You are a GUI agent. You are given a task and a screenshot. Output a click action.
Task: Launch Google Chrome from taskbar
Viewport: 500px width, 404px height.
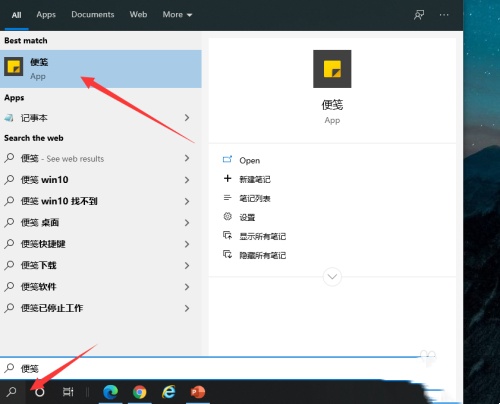pyautogui.click(x=140, y=392)
